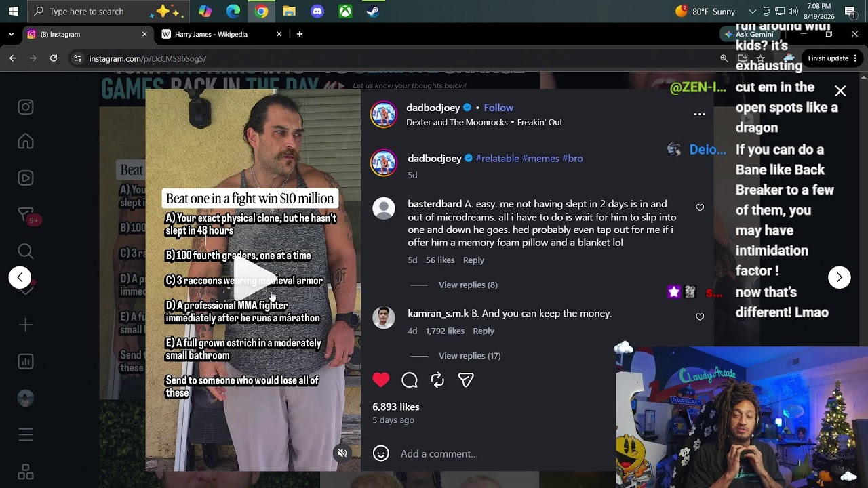Screen dimensions: 868x488
Task: Open Discord from the taskbar
Action: coord(317,11)
